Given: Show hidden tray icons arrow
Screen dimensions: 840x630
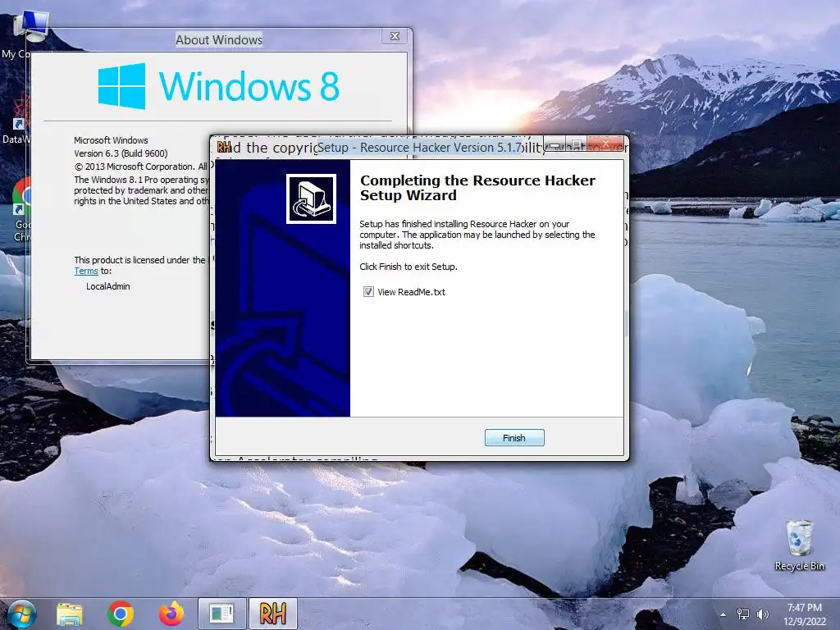Looking at the screenshot, I should [724, 614].
